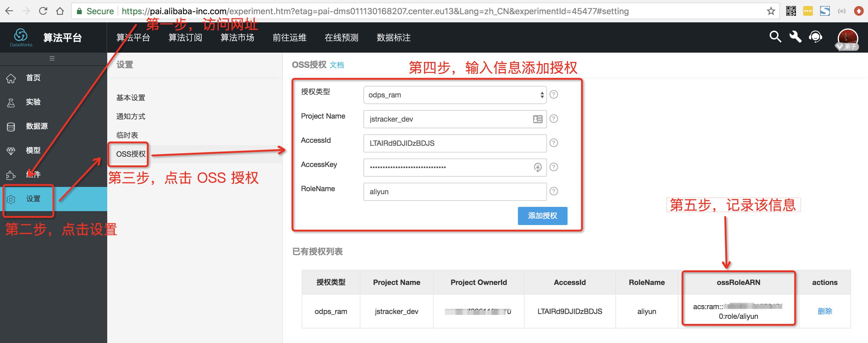Open 算法市场 in top navigation

(x=237, y=38)
